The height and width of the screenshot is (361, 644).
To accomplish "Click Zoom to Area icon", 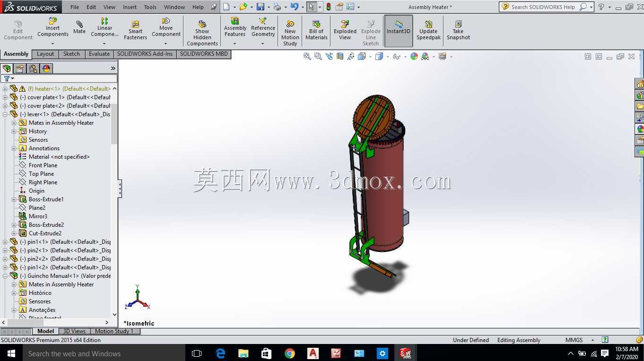I will [318, 56].
